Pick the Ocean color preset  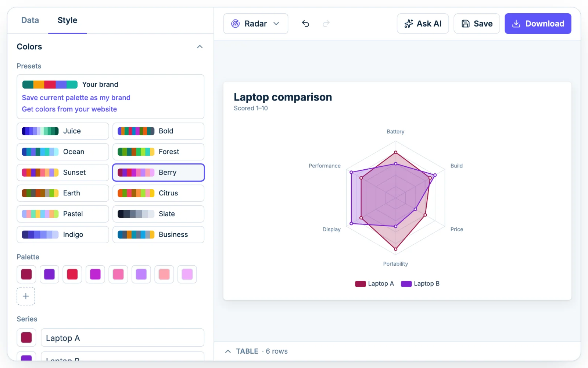(x=63, y=152)
